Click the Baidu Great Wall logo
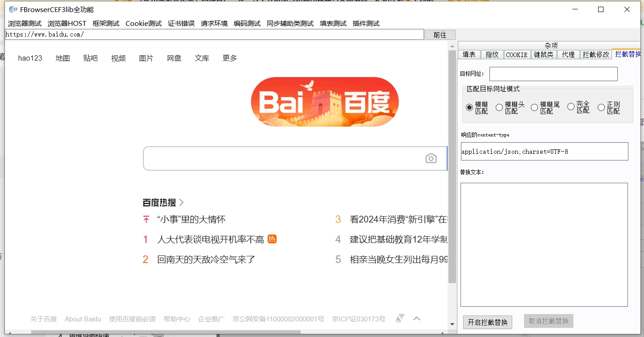The width and height of the screenshot is (644, 337). click(325, 102)
